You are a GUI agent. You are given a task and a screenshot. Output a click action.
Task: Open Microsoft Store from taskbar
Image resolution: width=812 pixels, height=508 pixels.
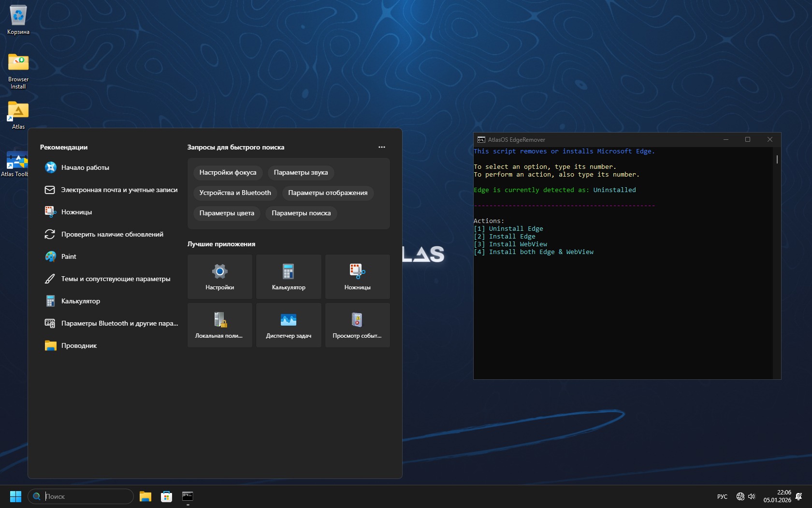pos(166,496)
